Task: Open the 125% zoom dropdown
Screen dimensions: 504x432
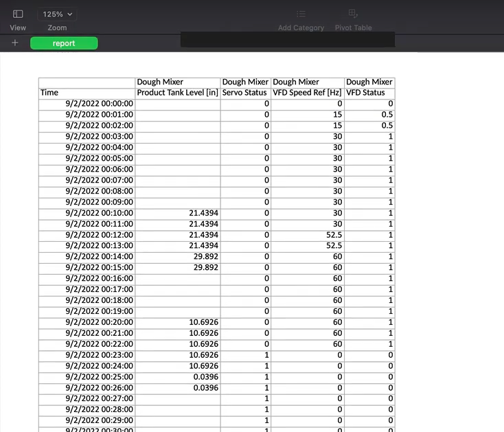Action: (x=57, y=14)
